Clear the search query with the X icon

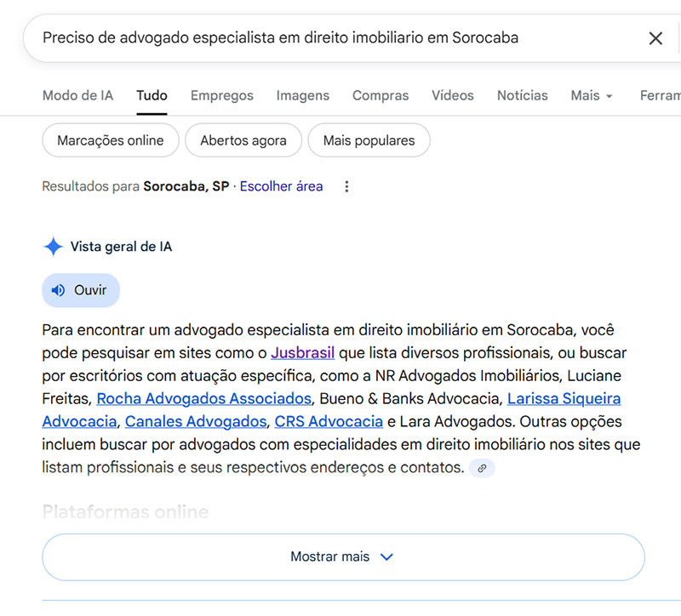655,38
